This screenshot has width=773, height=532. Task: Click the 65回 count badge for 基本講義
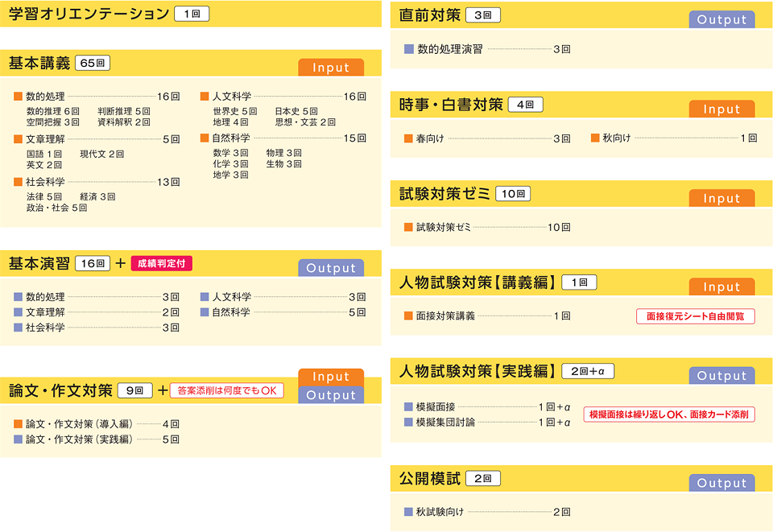[93, 63]
